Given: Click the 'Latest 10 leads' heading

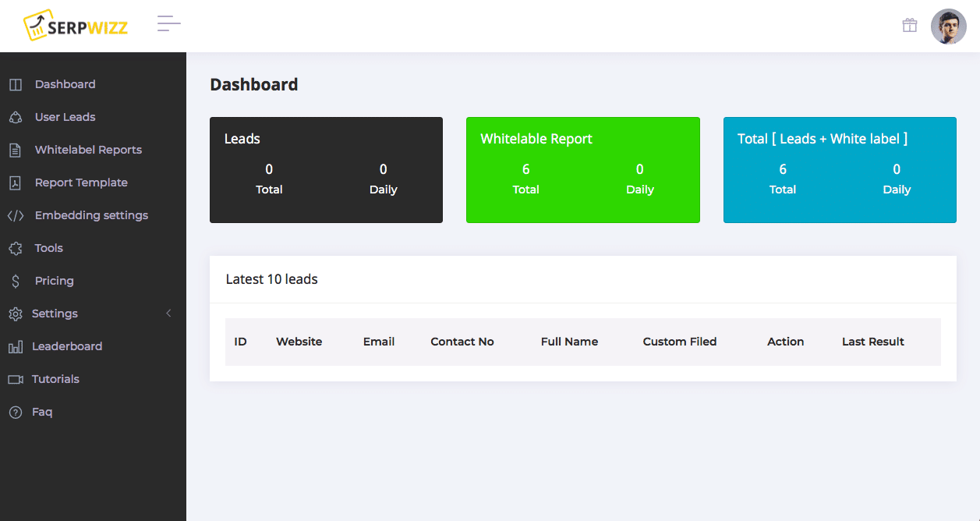Looking at the screenshot, I should click(271, 279).
